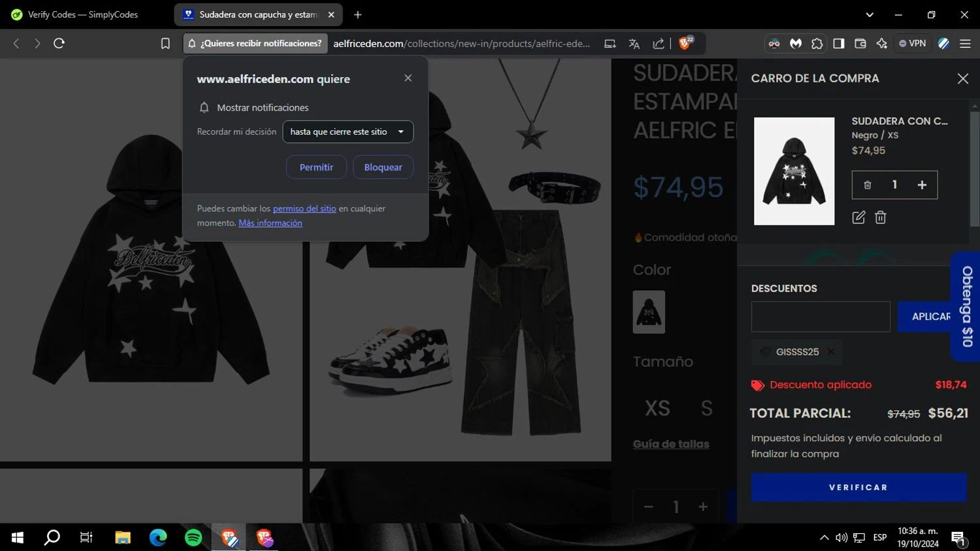Viewport: 980px width, 551px height.
Task: Show hidden system tray icons
Action: click(824, 537)
